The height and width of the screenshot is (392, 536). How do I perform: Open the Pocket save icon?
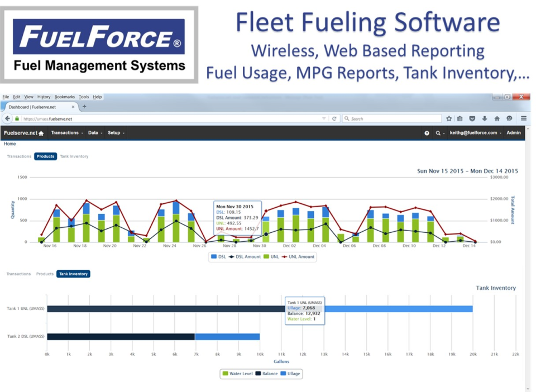coord(472,118)
